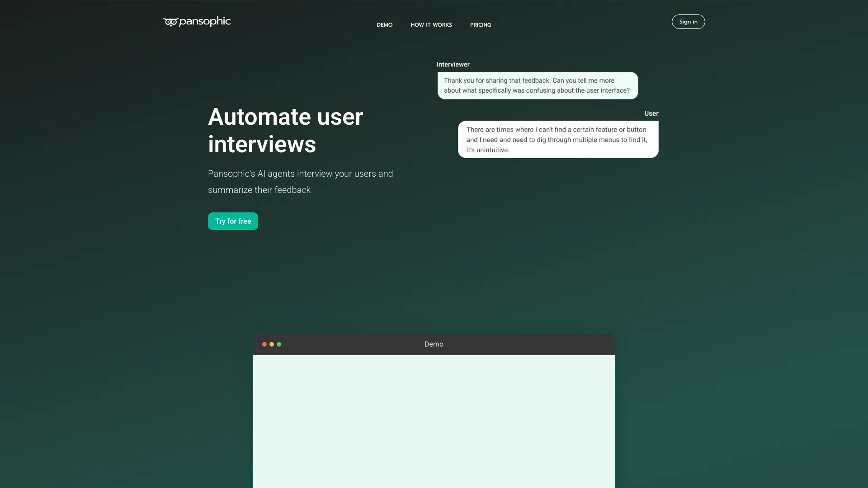Click inside the light green demo area
This screenshot has width=868, height=488.
434,420
